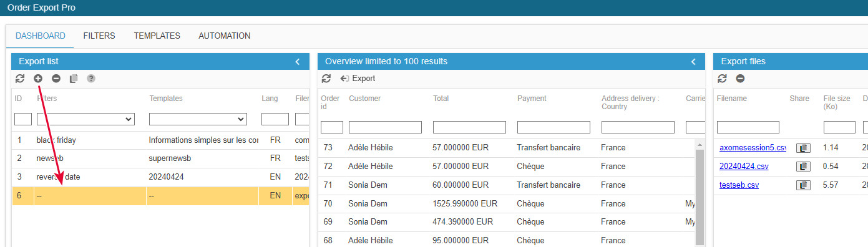Focus the ID filter field
Screen dimensions: 868x247
click(x=23, y=119)
